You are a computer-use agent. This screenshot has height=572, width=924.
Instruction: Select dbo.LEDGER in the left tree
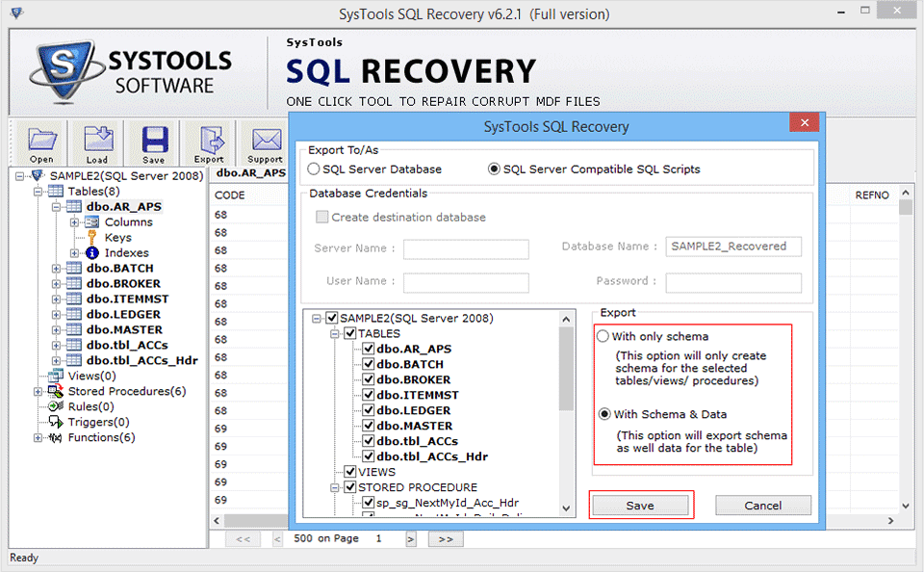tap(123, 315)
